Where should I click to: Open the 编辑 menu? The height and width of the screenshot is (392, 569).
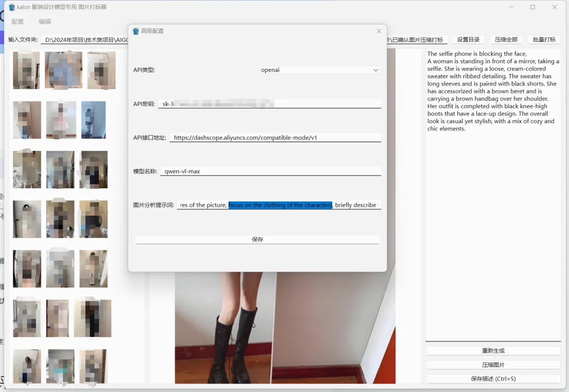(x=45, y=22)
